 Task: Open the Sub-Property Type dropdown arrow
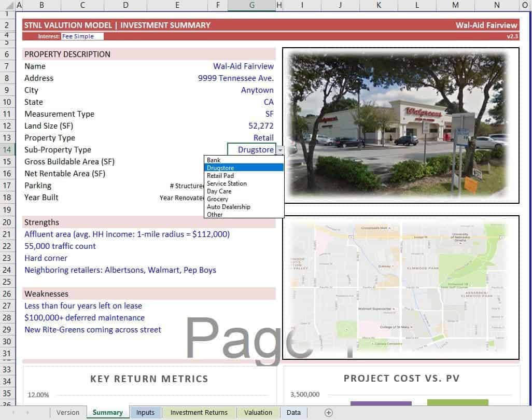pos(280,150)
